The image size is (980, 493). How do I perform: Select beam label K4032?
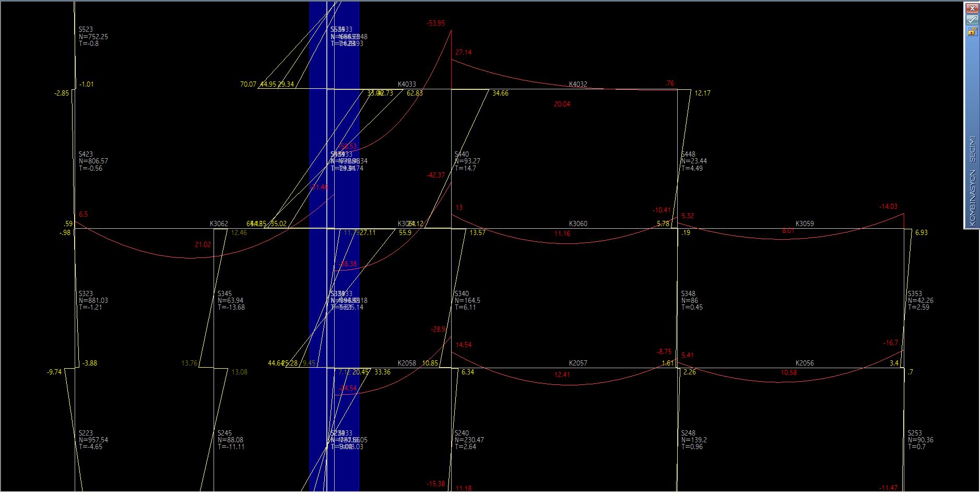577,84
